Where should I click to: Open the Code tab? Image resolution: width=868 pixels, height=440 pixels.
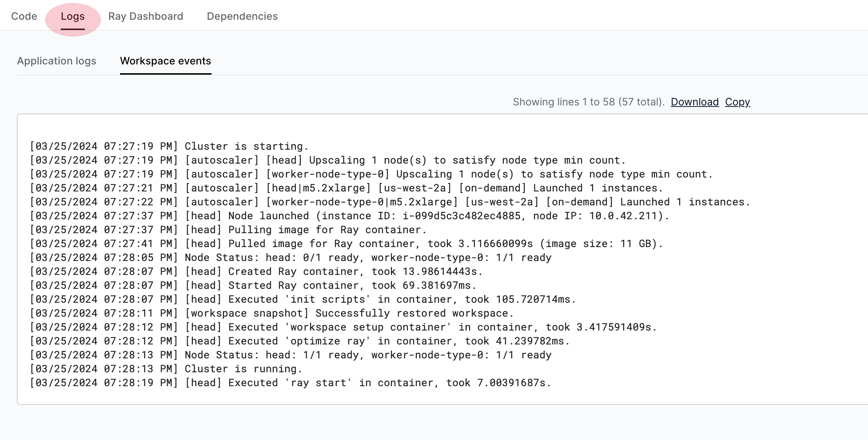24,16
